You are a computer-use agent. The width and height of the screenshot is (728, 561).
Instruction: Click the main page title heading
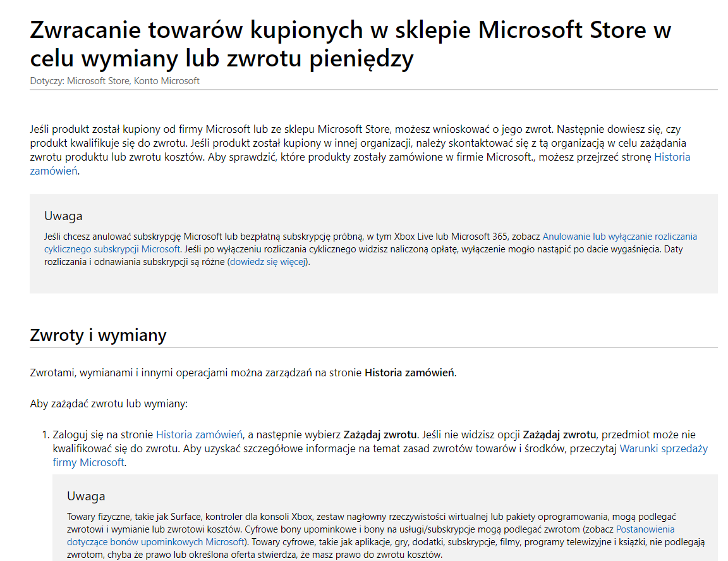351,44
